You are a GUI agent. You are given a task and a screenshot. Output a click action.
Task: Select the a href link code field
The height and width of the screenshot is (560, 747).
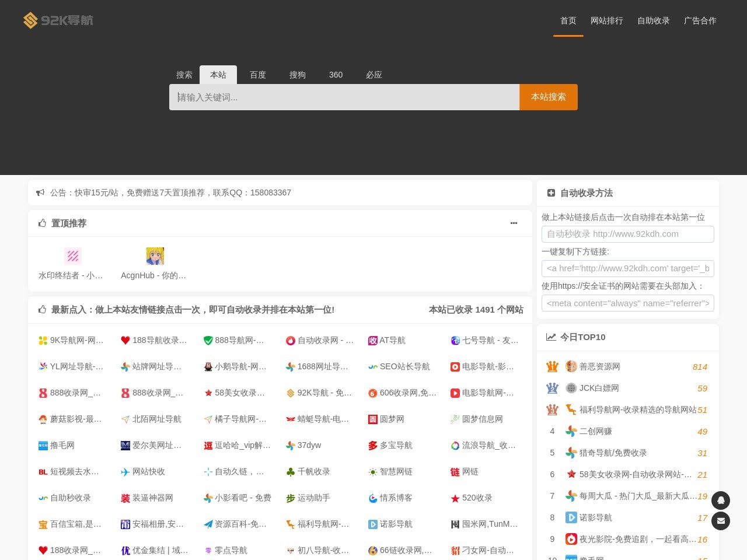tap(628, 268)
